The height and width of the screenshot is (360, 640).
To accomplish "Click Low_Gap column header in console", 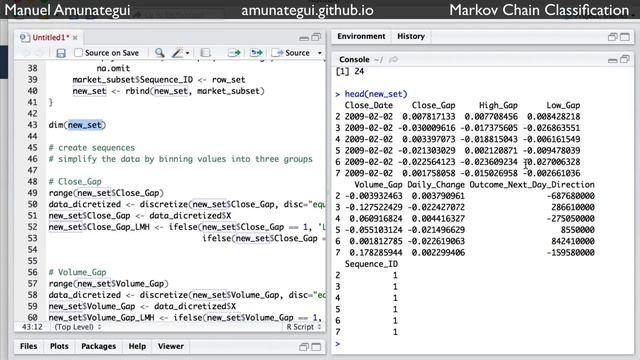I will click(x=563, y=105).
